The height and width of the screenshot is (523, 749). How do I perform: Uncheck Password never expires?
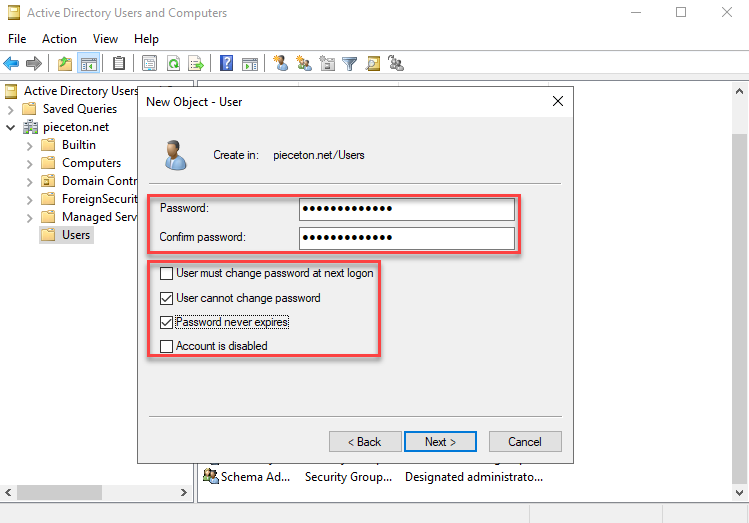coord(166,322)
